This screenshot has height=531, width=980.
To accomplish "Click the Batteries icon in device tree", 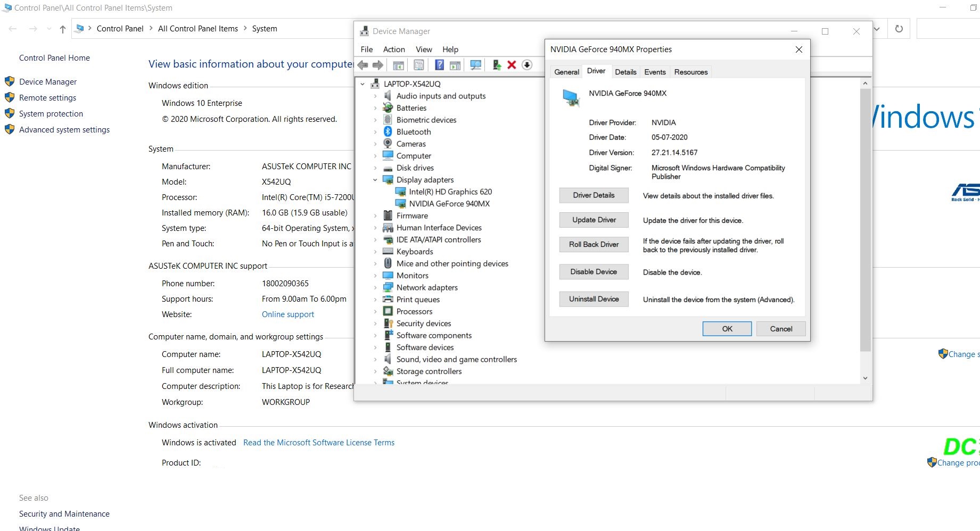I will (x=388, y=107).
